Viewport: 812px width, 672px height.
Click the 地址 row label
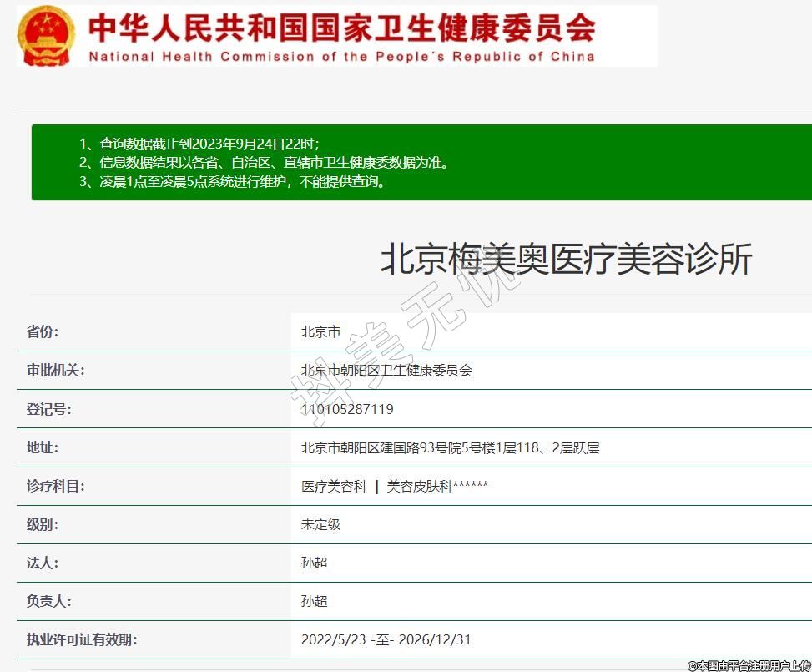[x=43, y=447]
